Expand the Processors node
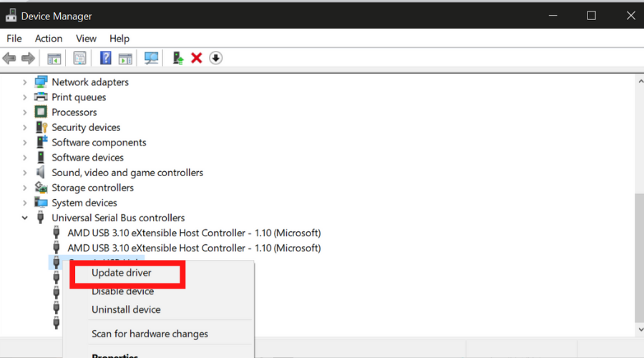 tap(24, 112)
